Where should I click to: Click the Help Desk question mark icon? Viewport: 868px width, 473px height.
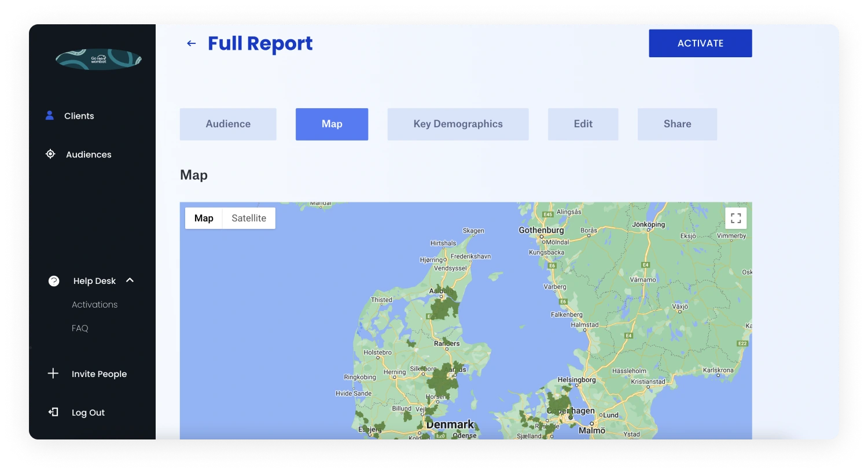pos(54,281)
